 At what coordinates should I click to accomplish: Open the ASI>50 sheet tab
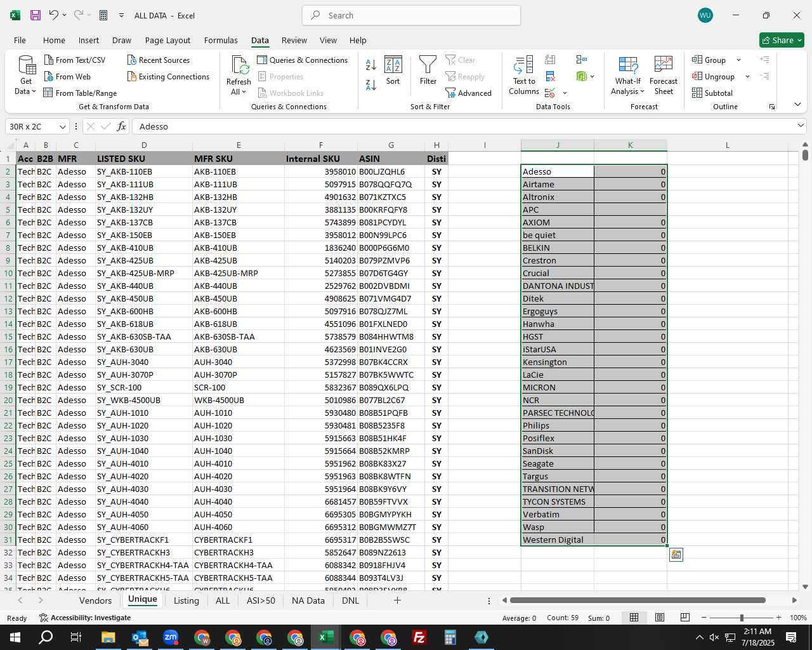pyautogui.click(x=261, y=600)
